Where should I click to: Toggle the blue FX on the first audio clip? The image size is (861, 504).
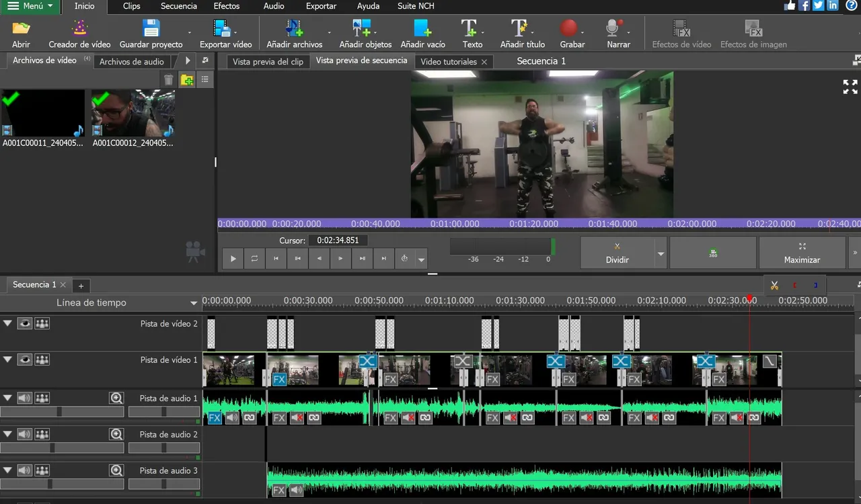[215, 418]
